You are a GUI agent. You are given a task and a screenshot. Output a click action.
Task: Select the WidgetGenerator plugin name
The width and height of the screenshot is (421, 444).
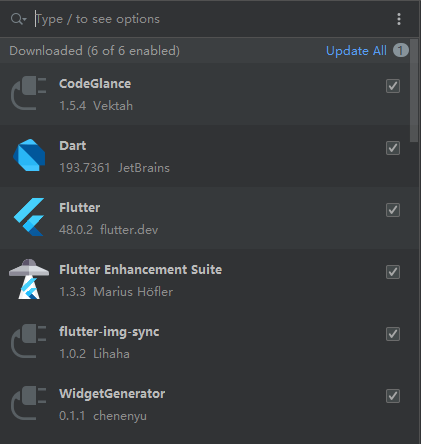point(112,394)
